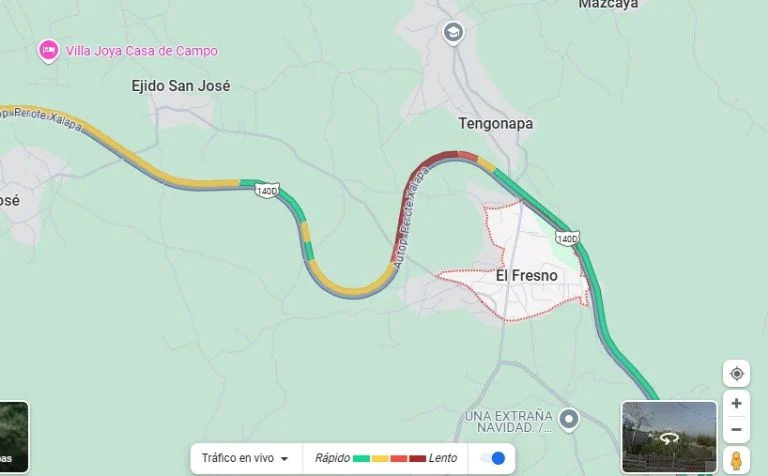Screen dimensions: 768x476
Task: Click the Tengonapa town label
Action: [496, 123]
